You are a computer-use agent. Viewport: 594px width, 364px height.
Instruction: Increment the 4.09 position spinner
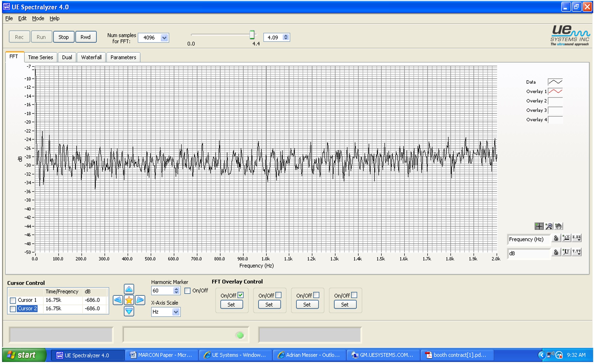click(x=285, y=36)
